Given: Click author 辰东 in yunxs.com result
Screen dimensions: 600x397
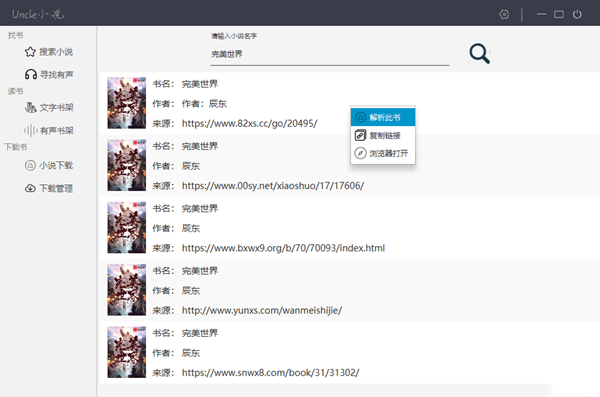Looking at the screenshot, I should (191, 291).
